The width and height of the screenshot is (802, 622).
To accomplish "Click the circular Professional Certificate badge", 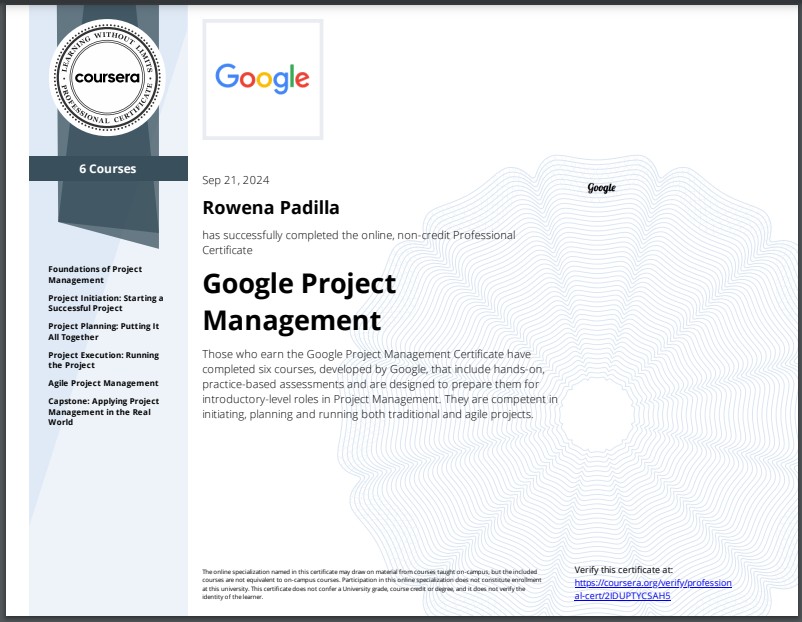I will click(108, 76).
